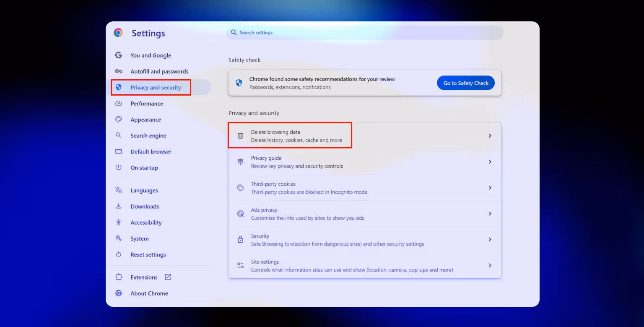This screenshot has height=327, width=644.
Task: Click the cookie icon for Third-party cookies
Action: [x=240, y=188]
